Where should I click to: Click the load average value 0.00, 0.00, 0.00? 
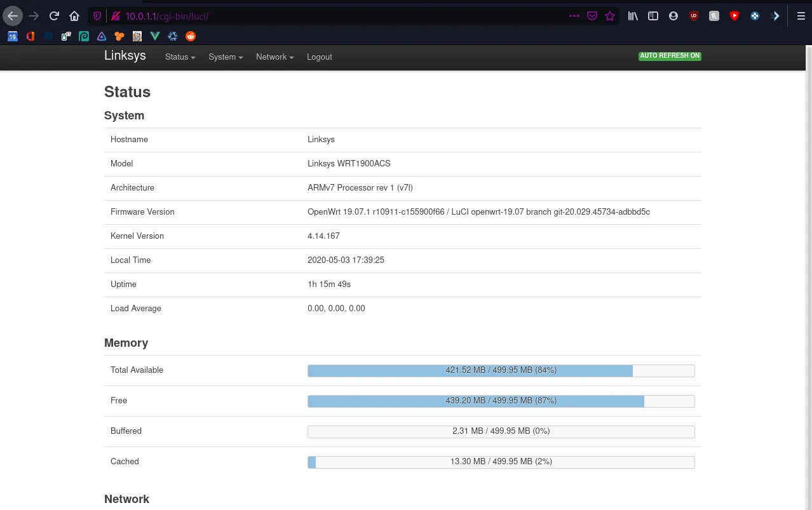tap(336, 308)
